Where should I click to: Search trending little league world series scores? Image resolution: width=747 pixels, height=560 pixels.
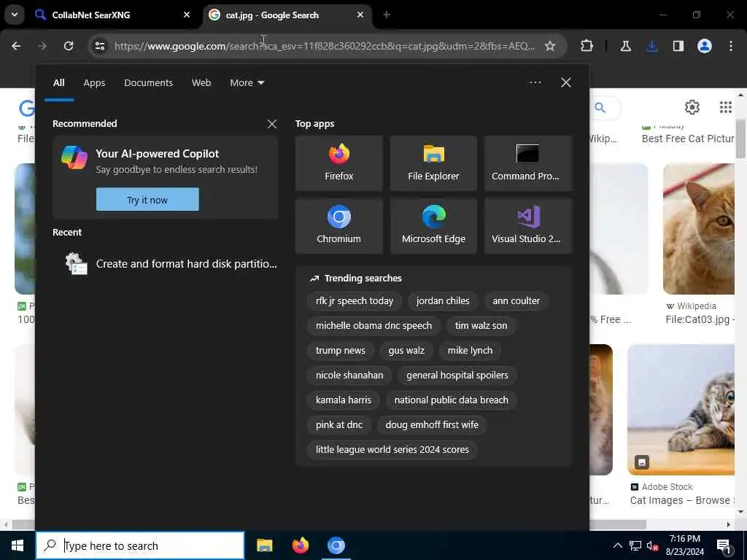point(392,449)
